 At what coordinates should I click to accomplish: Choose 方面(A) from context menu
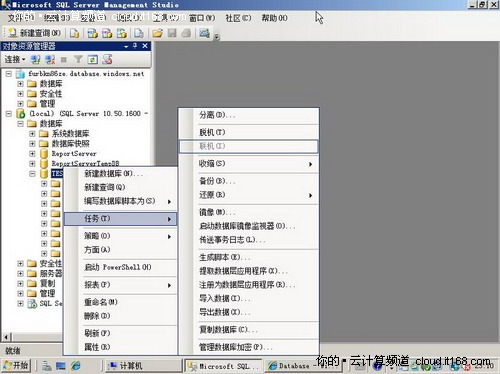click(120, 249)
